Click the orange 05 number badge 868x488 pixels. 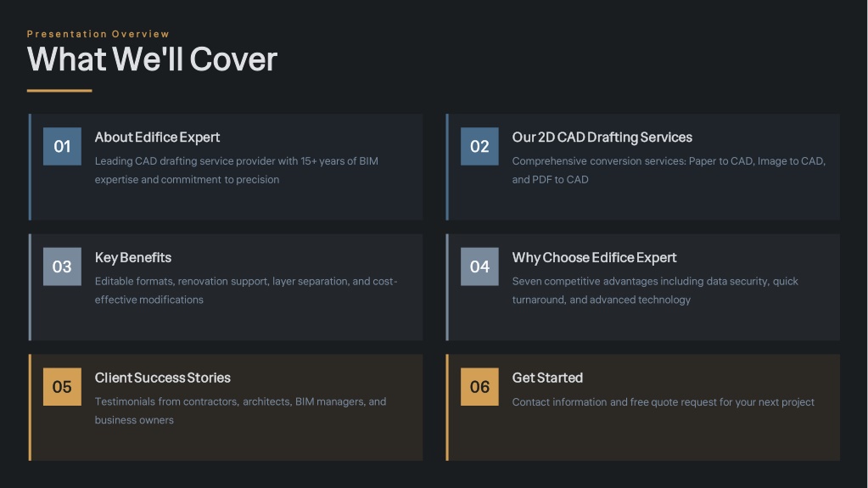[62, 387]
